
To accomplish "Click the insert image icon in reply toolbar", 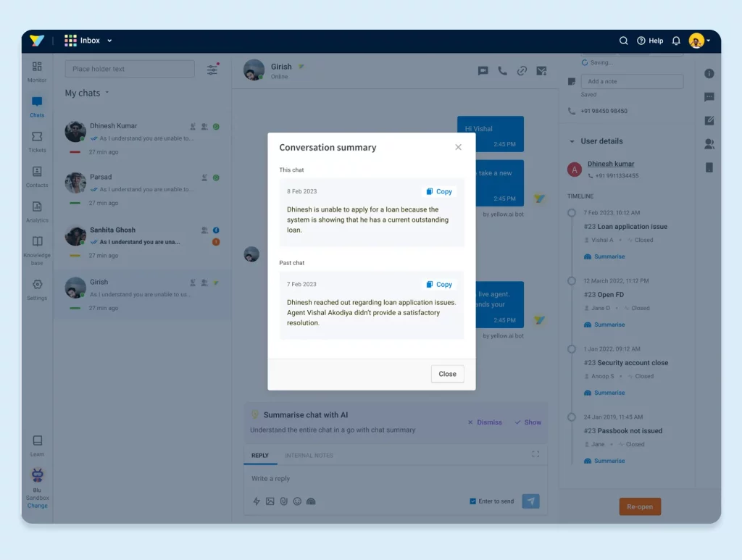I will click(270, 501).
